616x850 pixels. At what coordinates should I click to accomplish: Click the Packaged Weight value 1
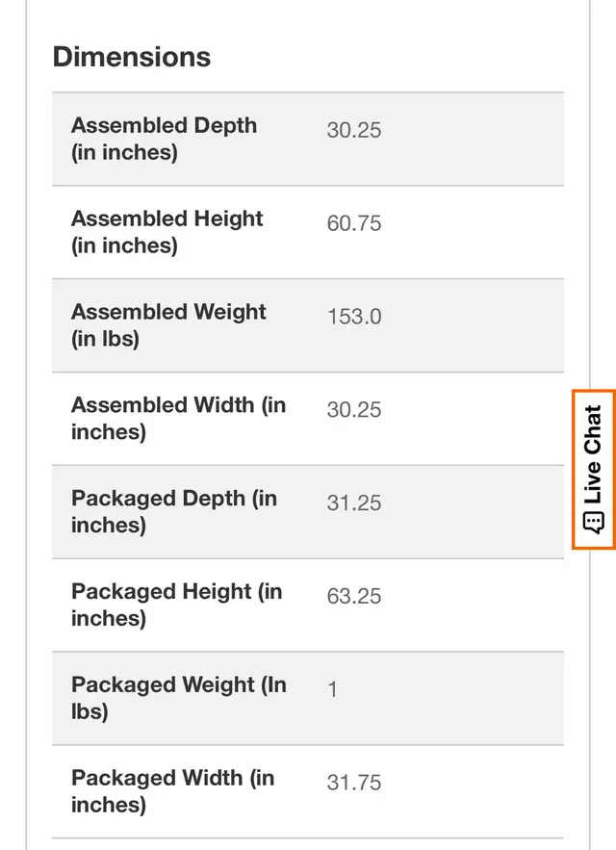tap(332, 689)
